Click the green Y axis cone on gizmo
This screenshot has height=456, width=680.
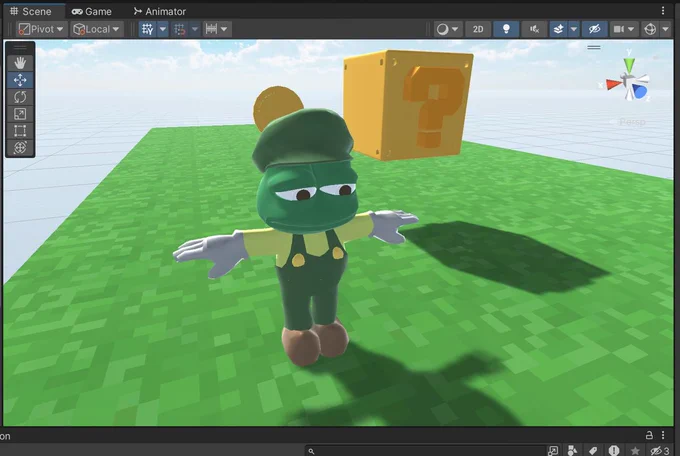click(629, 66)
